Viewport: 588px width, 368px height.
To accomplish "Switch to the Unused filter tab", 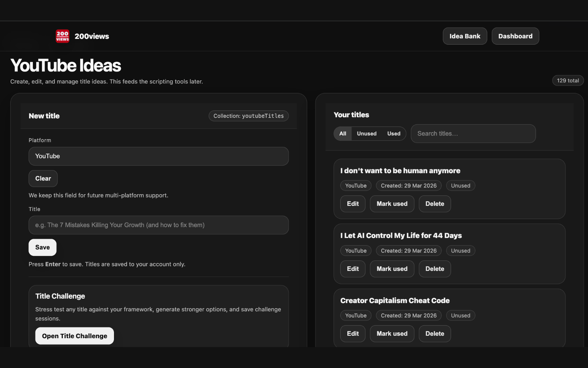I will coord(366,134).
